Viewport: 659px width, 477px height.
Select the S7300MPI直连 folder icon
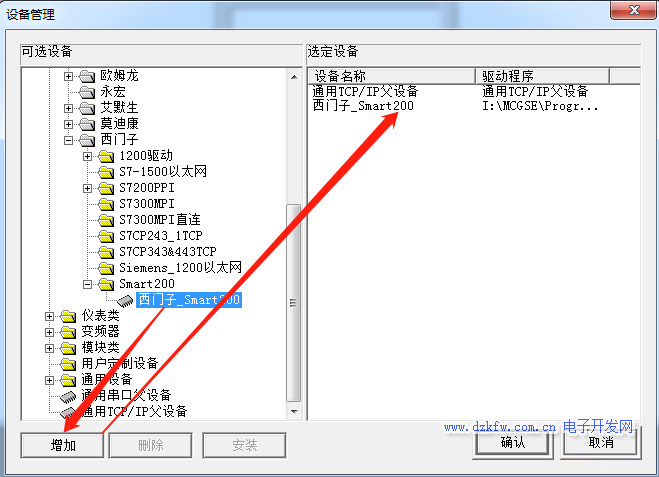coord(106,220)
